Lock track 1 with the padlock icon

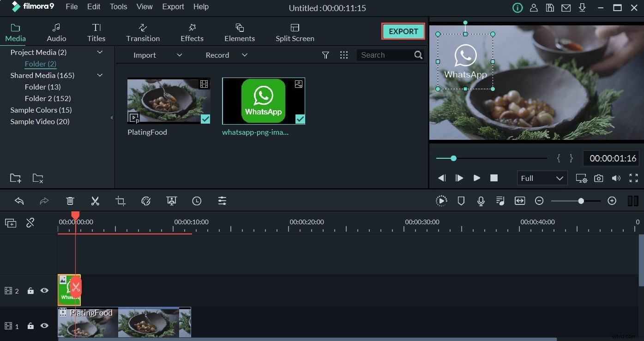(x=30, y=326)
